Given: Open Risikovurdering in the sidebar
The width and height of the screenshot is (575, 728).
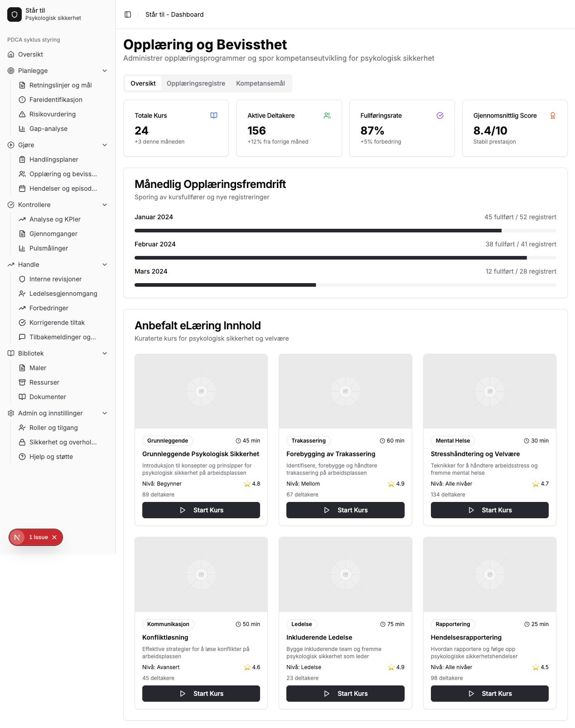Looking at the screenshot, I should pyautogui.click(x=53, y=114).
